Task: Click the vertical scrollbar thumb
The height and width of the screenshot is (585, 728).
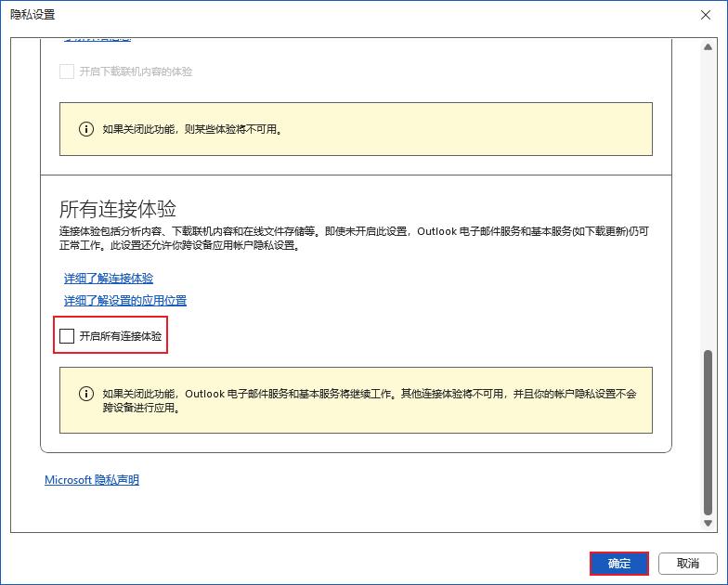Action: click(709, 432)
